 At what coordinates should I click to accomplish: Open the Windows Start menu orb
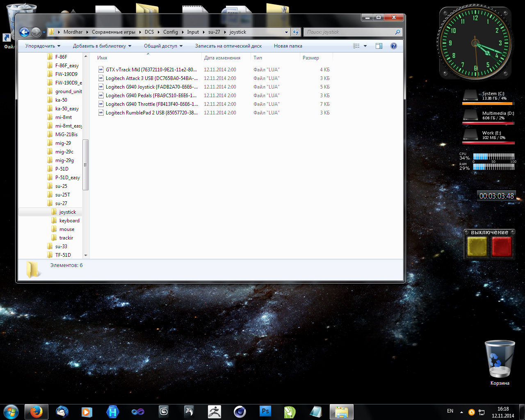click(x=11, y=411)
